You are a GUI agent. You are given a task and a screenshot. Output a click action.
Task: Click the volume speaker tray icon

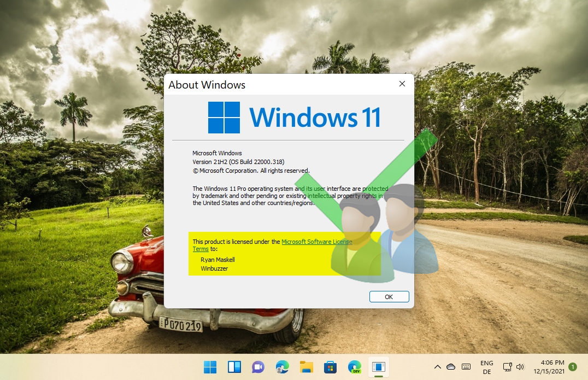[520, 367]
